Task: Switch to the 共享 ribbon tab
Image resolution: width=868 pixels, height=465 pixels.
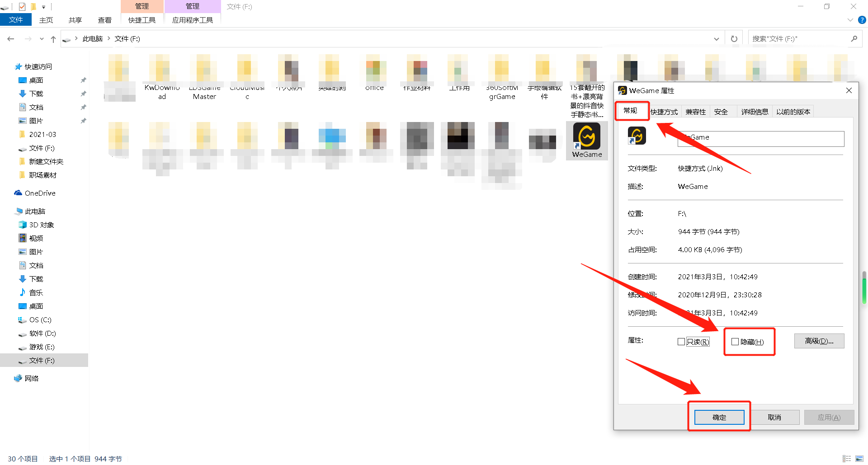Action: (75, 20)
